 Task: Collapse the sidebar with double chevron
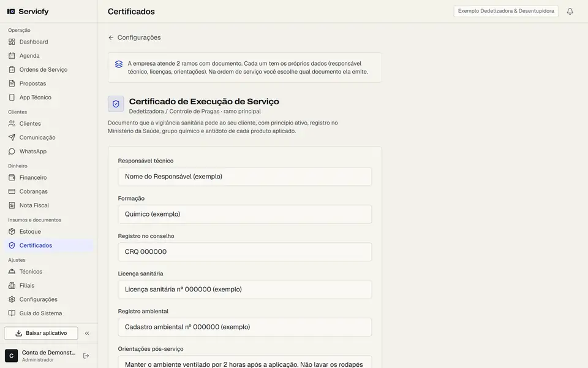(x=87, y=333)
